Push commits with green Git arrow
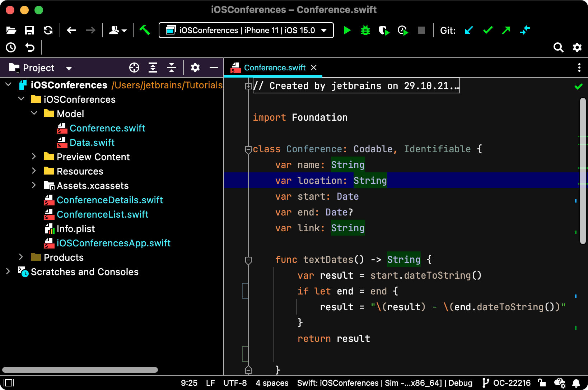 point(506,31)
